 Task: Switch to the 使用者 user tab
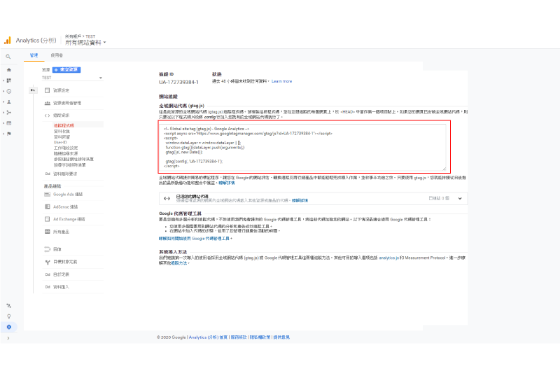click(x=57, y=55)
